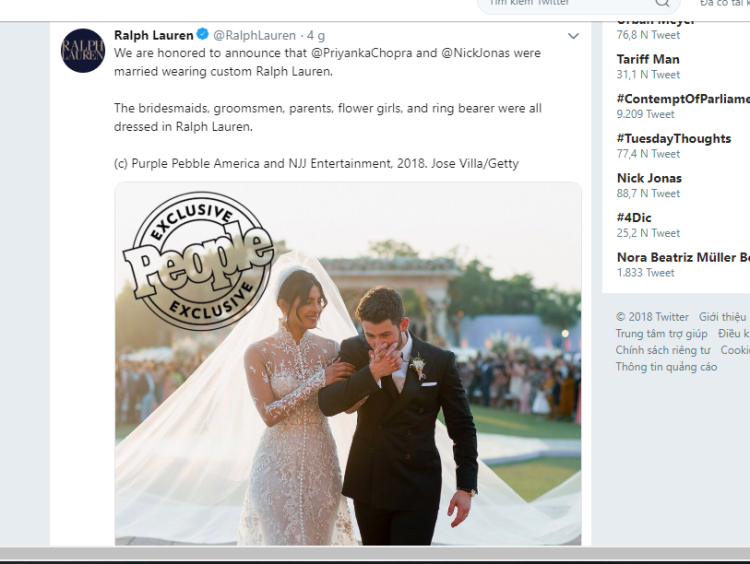
Task: Open the @RalphLauren handle link
Action: click(x=254, y=36)
